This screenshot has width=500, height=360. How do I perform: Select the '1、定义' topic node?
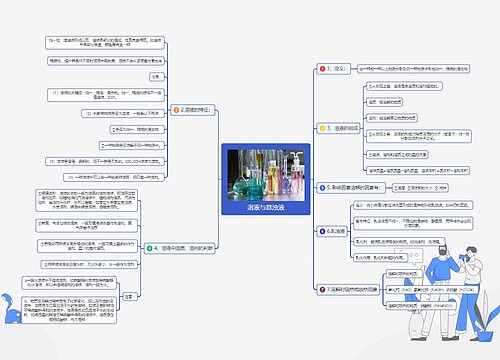pos(333,69)
